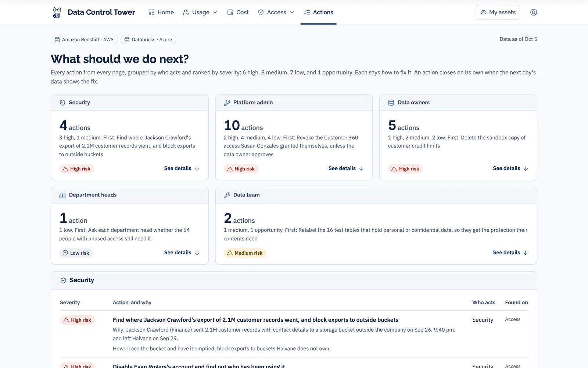Open the user account profile icon
The image size is (588, 368).
pos(534,12)
